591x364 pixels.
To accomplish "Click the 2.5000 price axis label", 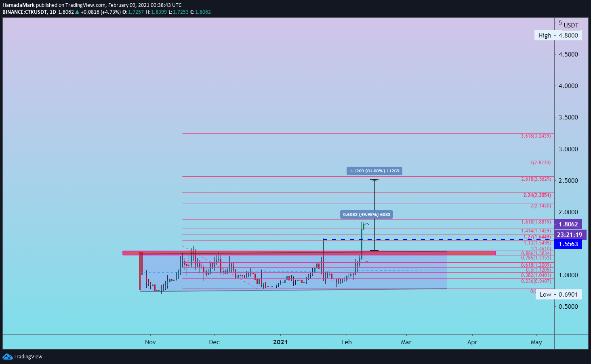I will click(568, 181).
